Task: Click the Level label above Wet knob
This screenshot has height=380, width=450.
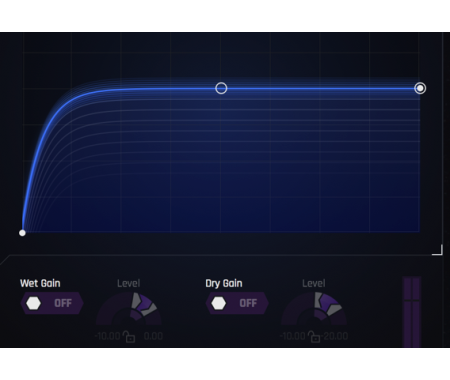Action: [x=129, y=283]
